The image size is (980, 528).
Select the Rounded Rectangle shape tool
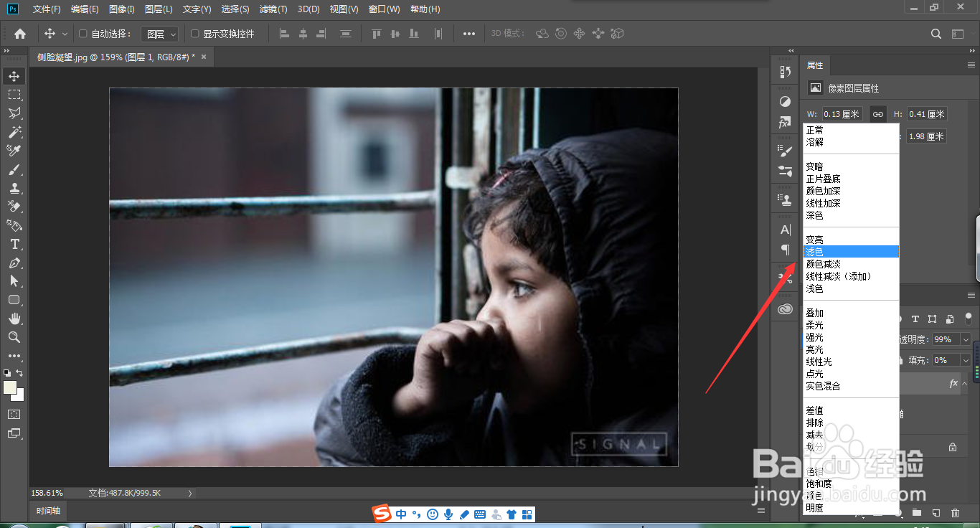click(14, 300)
